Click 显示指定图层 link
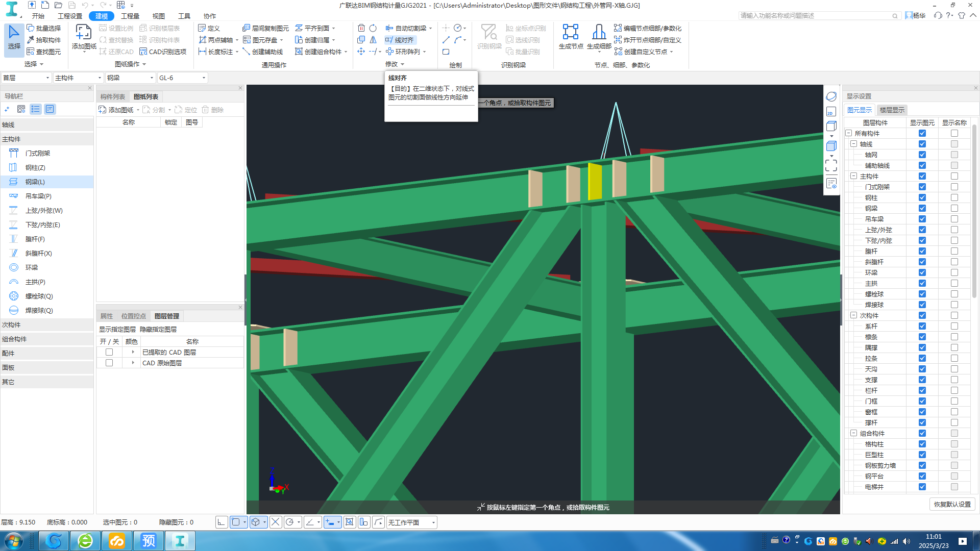Screen dimensions: 980x551 pos(117,330)
